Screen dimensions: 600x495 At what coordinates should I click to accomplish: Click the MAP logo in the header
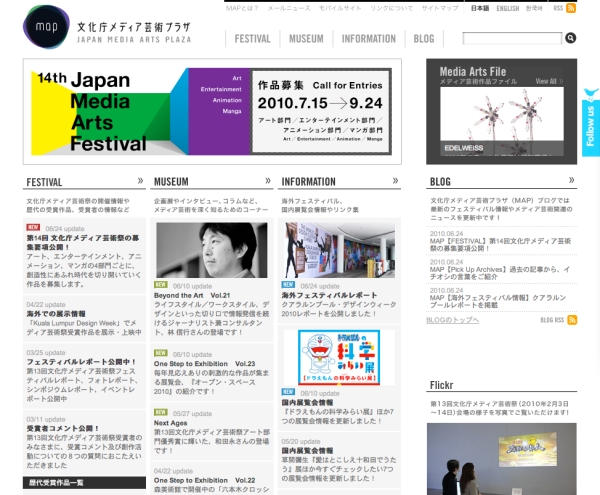46,27
